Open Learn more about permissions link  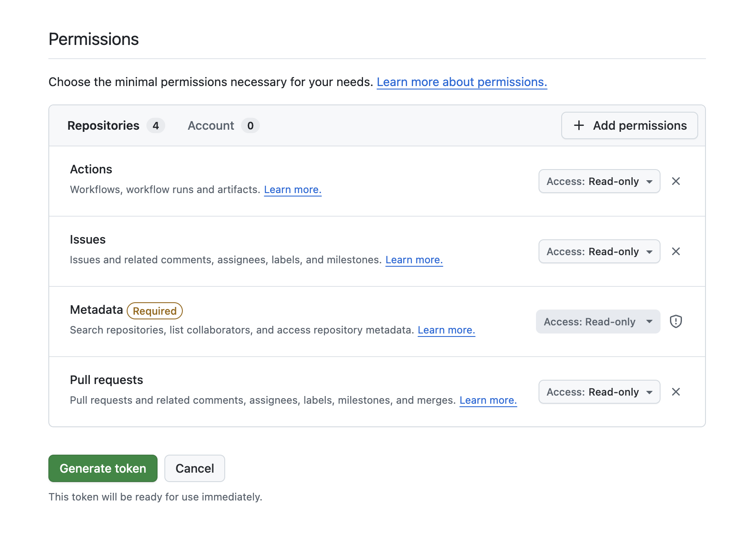point(461,82)
